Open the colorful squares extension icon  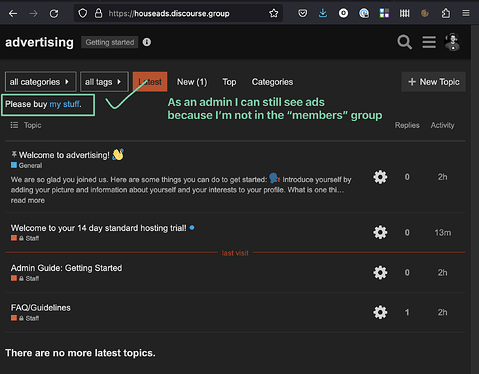point(384,13)
